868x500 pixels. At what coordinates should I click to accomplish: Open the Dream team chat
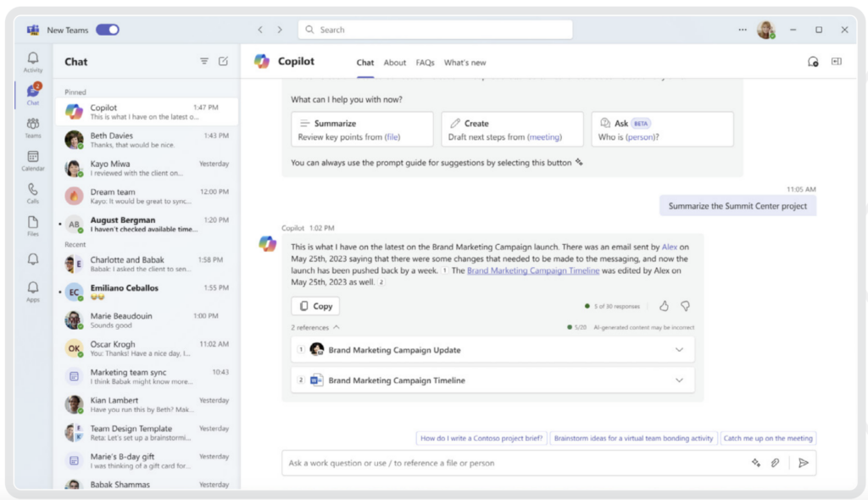tap(146, 196)
